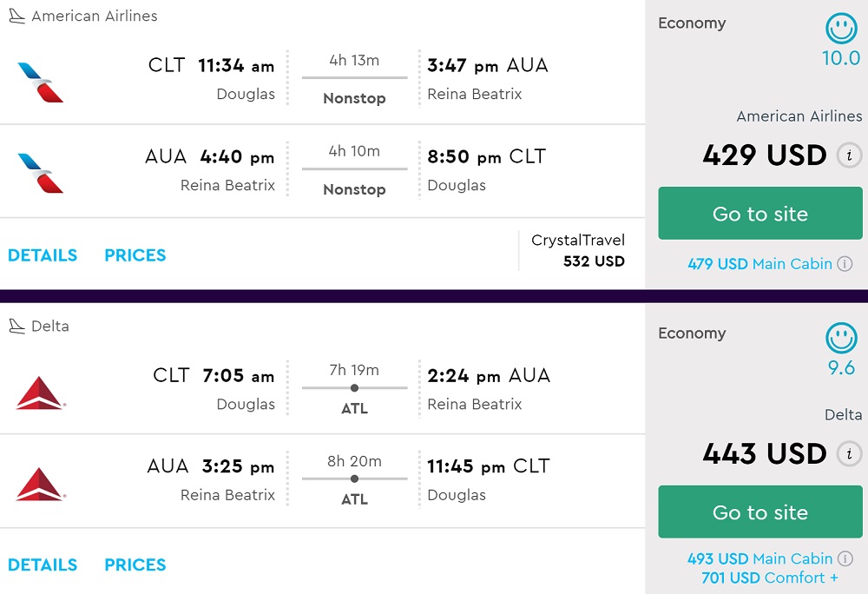Click American Airlines logo on return flight

[x=41, y=172]
